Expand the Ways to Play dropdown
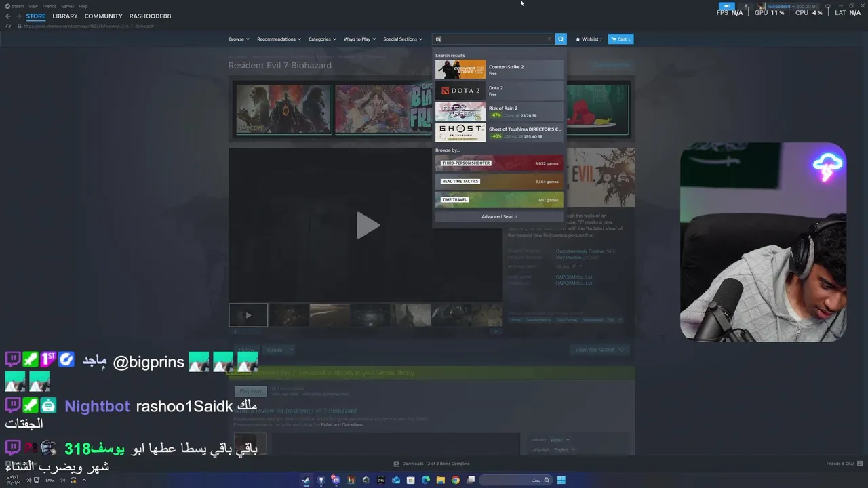Screen dimensions: 868x488 coord(359,39)
